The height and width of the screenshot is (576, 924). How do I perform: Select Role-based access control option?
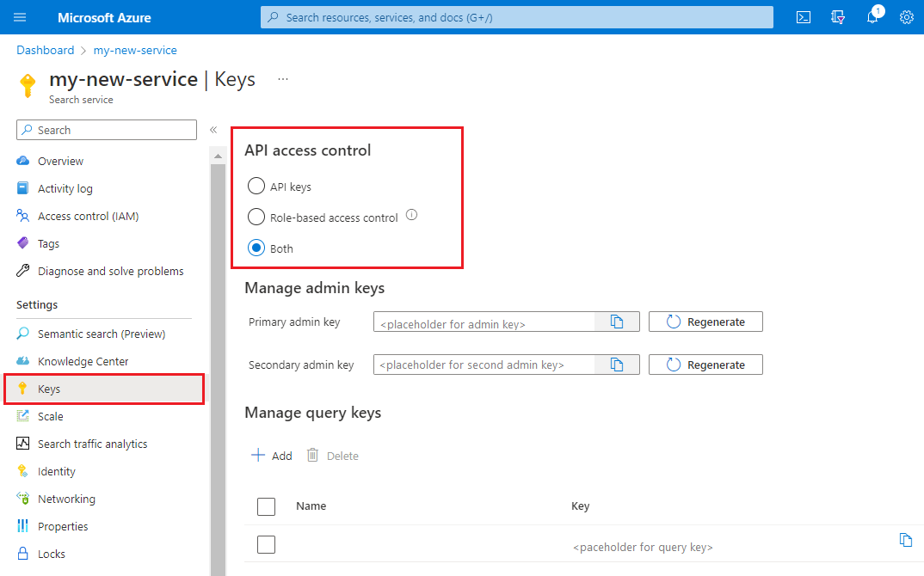[256, 218]
